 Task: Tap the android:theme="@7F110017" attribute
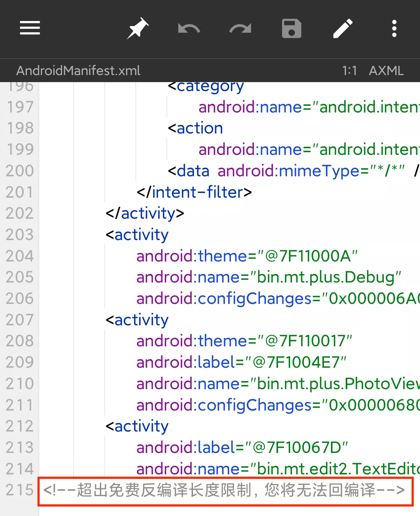244,341
